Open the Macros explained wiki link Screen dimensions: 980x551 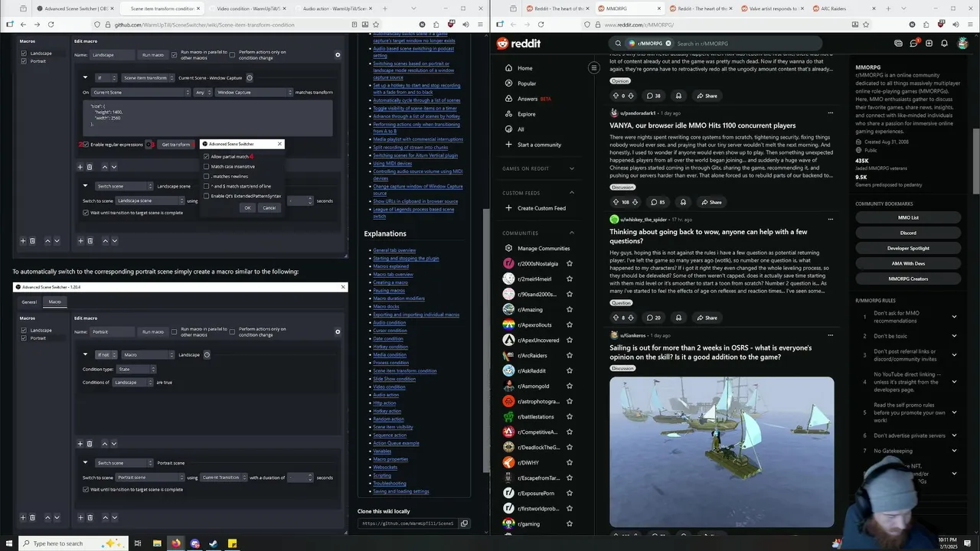(390, 266)
